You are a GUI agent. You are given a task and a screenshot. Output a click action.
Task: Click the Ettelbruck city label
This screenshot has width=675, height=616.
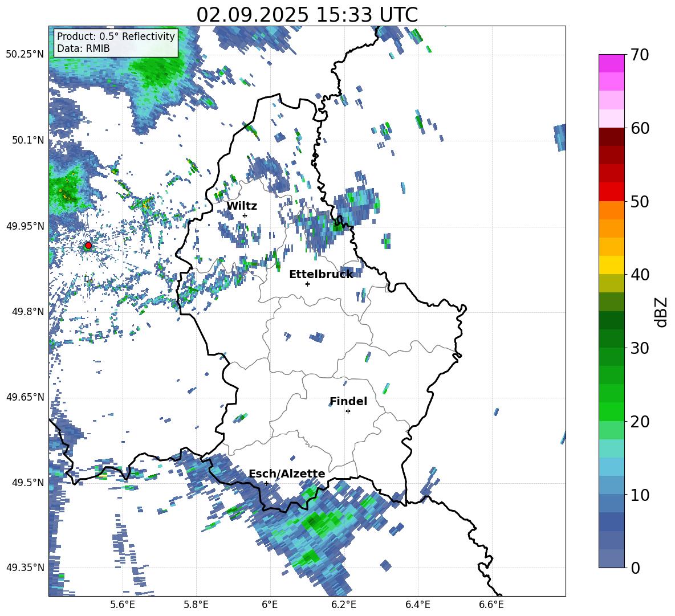321,275
